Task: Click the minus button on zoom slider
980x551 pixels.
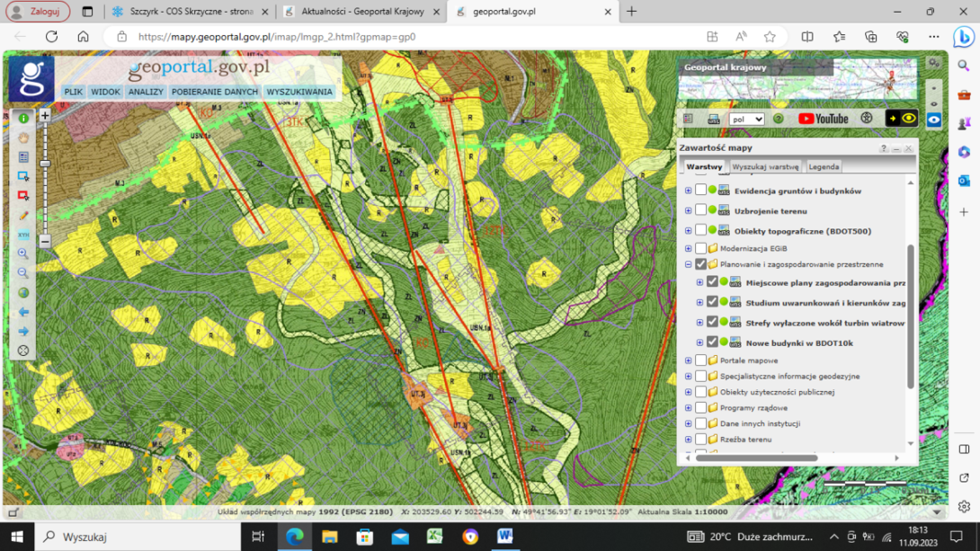Action: [x=45, y=241]
